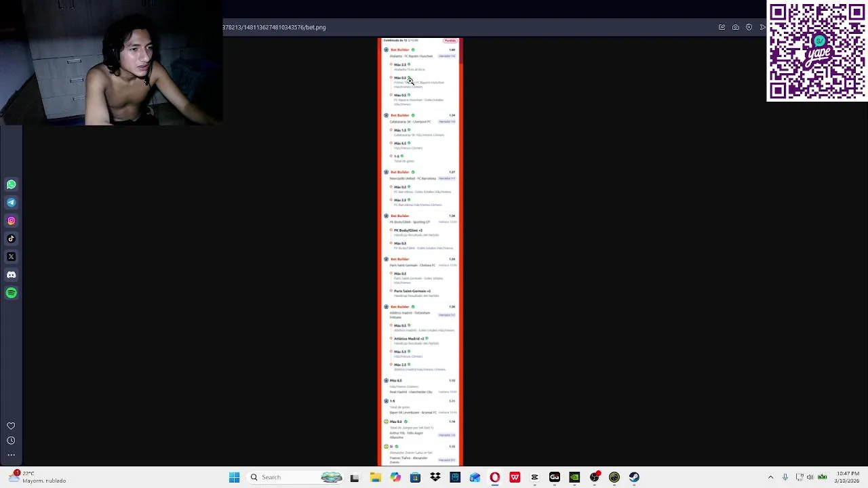The height and width of the screenshot is (488, 868).
Task: Open Task View from the taskbar
Action: coord(354,477)
